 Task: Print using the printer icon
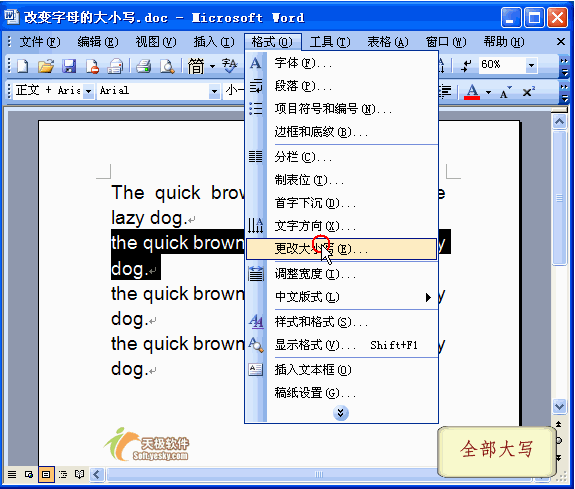pos(143,66)
